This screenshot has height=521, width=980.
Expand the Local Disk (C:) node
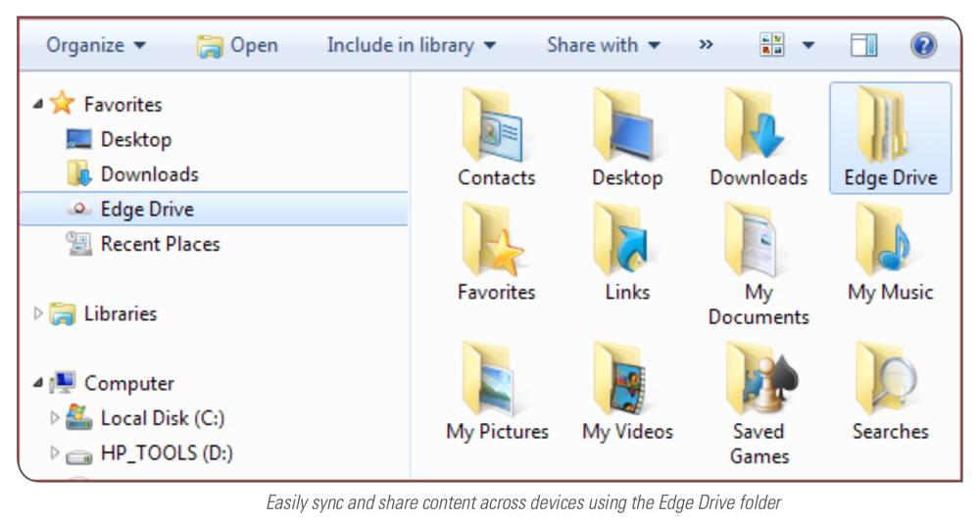55,419
